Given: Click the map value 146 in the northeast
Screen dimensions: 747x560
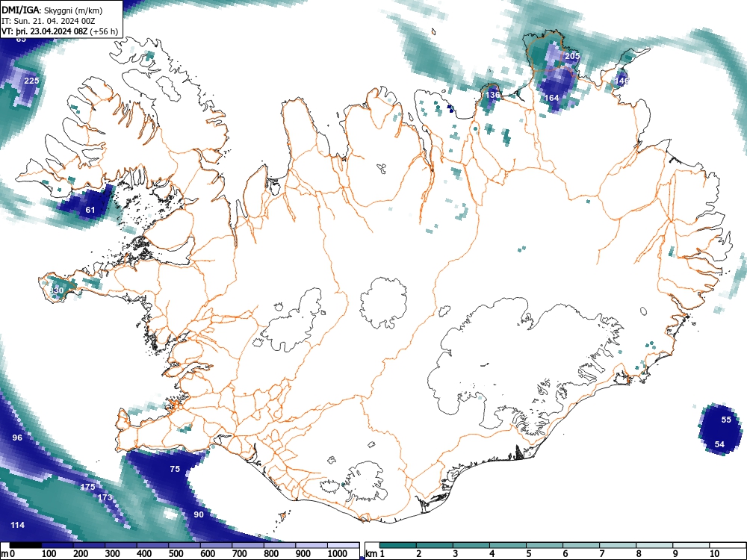Looking at the screenshot, I should 622,81.
